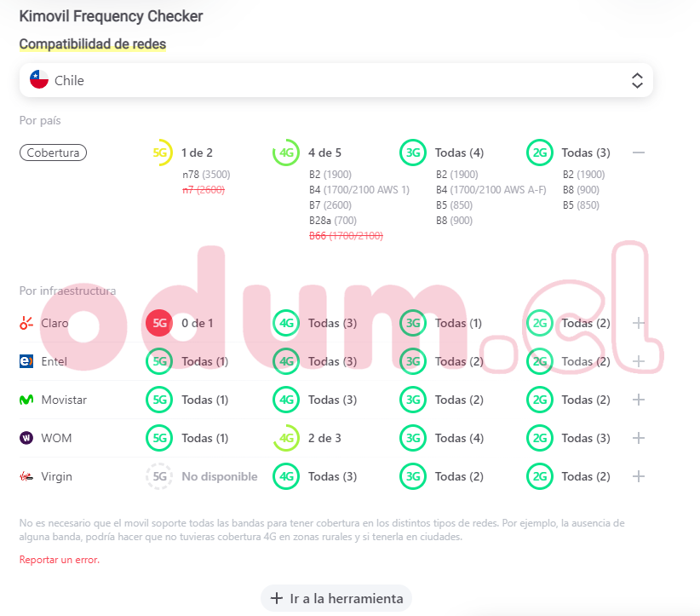This screenshot has height=616, width=700.
Task: Open the Chile country dropdown
Action: pyautogui.click(x=336, y=81)
